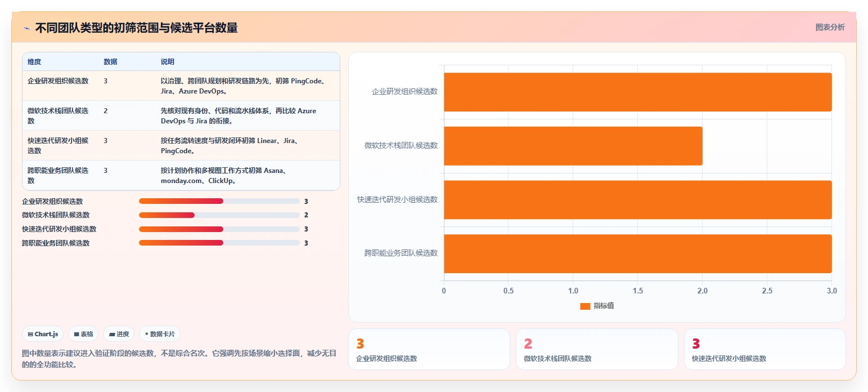Select the Chart.js tag pill
This screenshot has width=868, height=392.
tap(43, 334)
